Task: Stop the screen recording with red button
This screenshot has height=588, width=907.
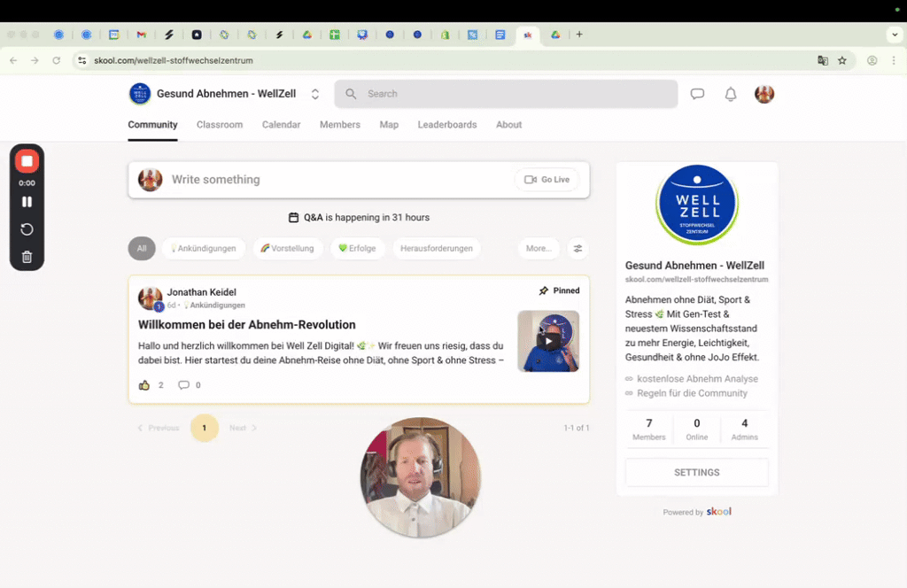Action: coord(27,161)
